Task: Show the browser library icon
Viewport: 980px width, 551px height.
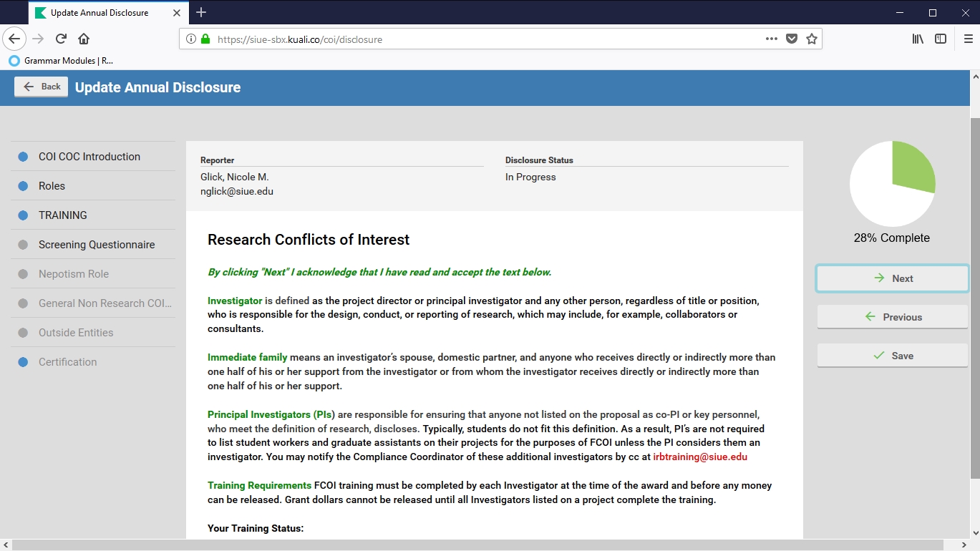Action: click(917, 39)
